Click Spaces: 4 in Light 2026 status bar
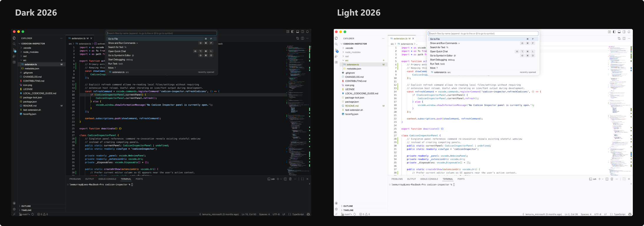Image resolution: width=644 pixels, height=226 pixels. pos(586,214)
